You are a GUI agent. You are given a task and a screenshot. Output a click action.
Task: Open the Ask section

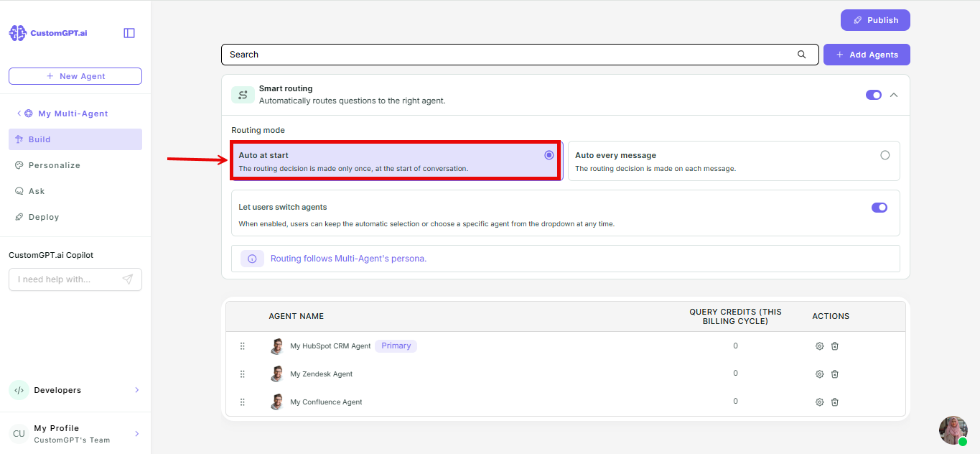tap(75, 191)
